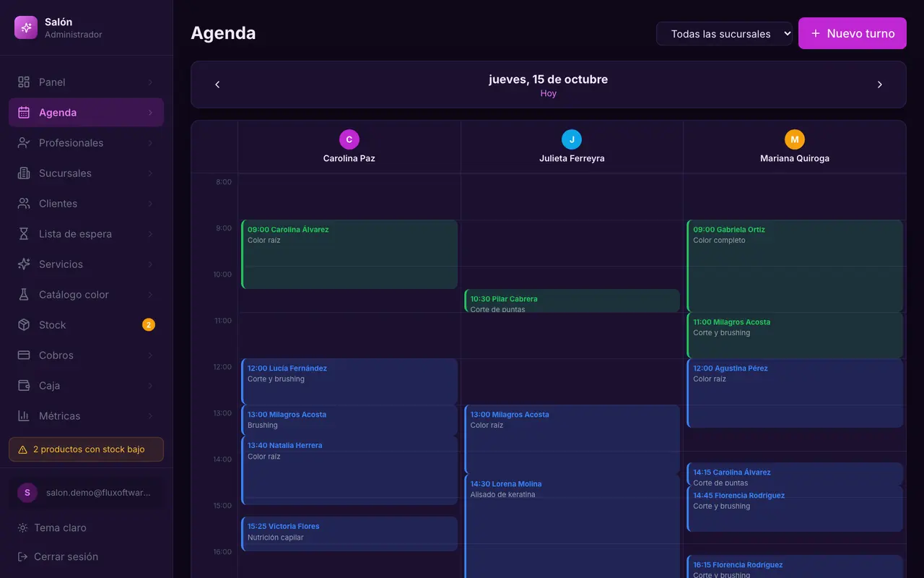Open 11:00 Milagros Acosta Corte y brushing appointment
The image size is (924, 578).
(x=795, y=335)
